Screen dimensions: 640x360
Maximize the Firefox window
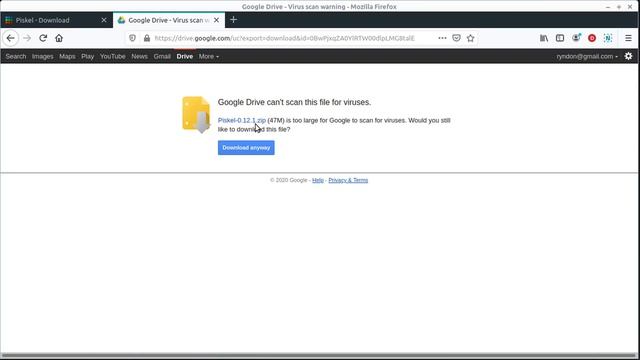(619, 7)
